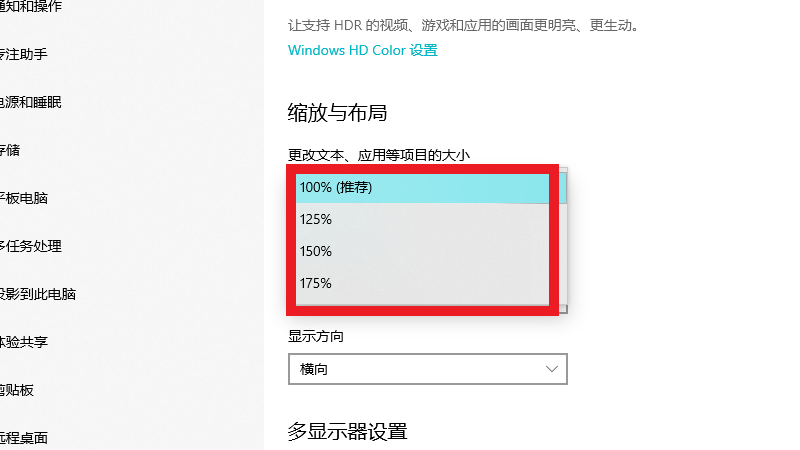
Task: Select 存储 in the sidebar
Action: click(10, 150)
